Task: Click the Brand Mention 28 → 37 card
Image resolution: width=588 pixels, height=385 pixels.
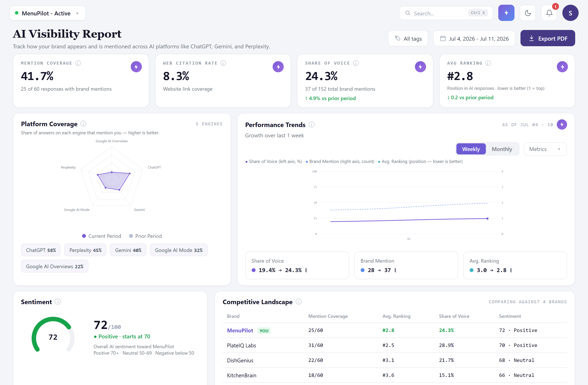Action: [406, 265]
